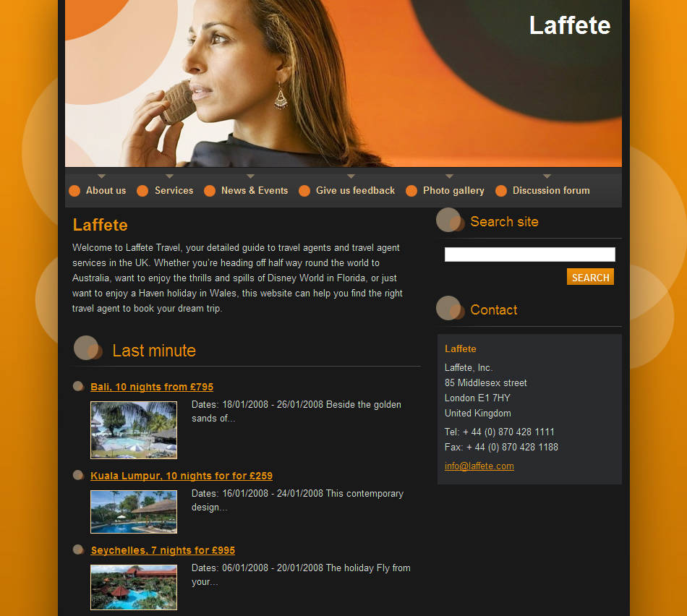Image resolution: width=687 pixels, height=616 pixels.
Task: Click the small arrow above Photo gallery
Action: [449, 176]
